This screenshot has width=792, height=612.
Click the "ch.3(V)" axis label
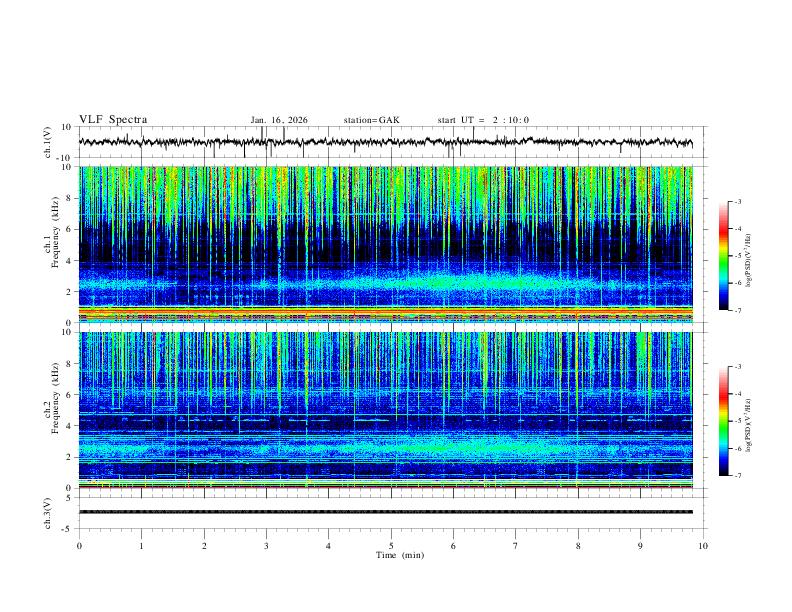point(48,514)
